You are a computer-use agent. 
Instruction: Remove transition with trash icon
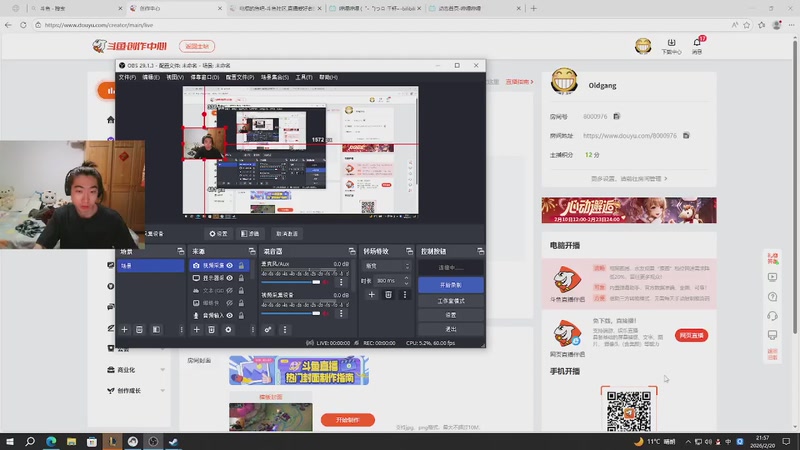coord(388,294)
